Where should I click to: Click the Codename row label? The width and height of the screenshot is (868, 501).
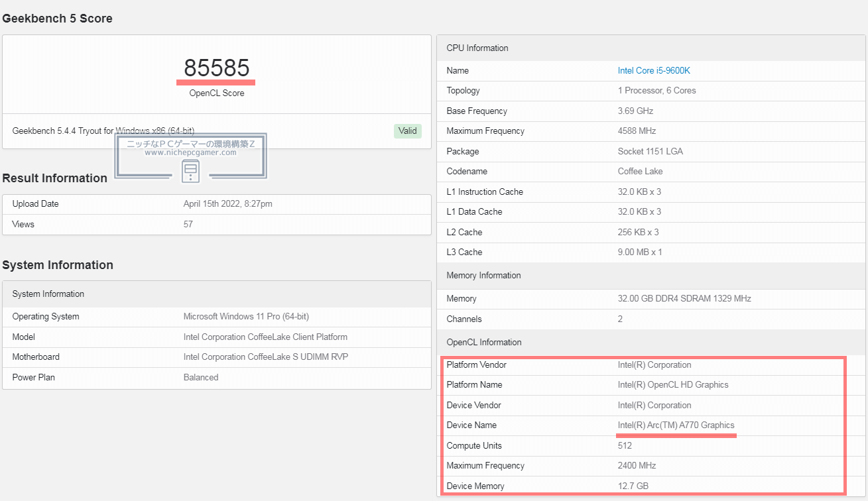click(467, 171)
